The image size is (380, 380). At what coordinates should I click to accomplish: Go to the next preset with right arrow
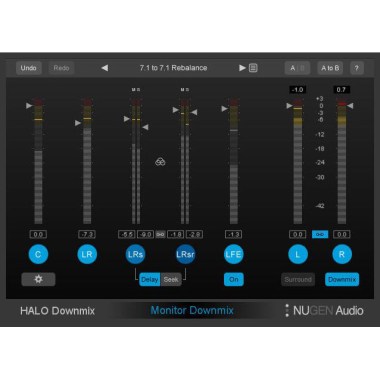242,68
